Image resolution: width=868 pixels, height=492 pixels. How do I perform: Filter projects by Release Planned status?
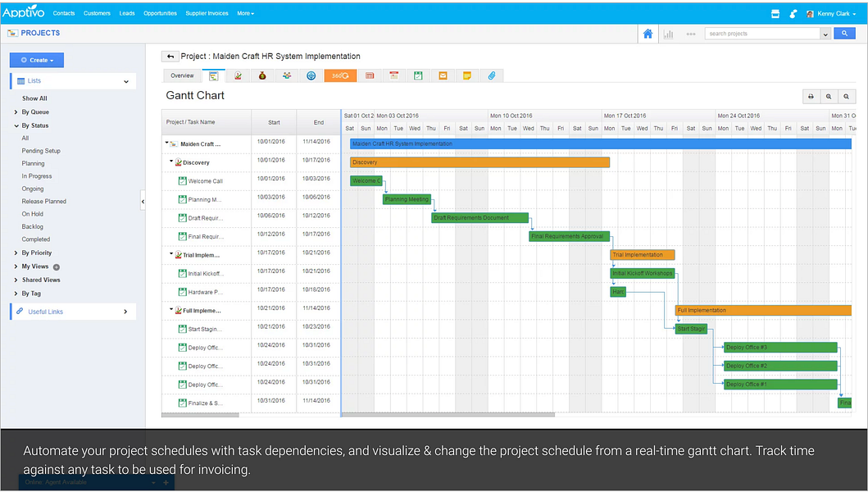click(x=43, y=202)
